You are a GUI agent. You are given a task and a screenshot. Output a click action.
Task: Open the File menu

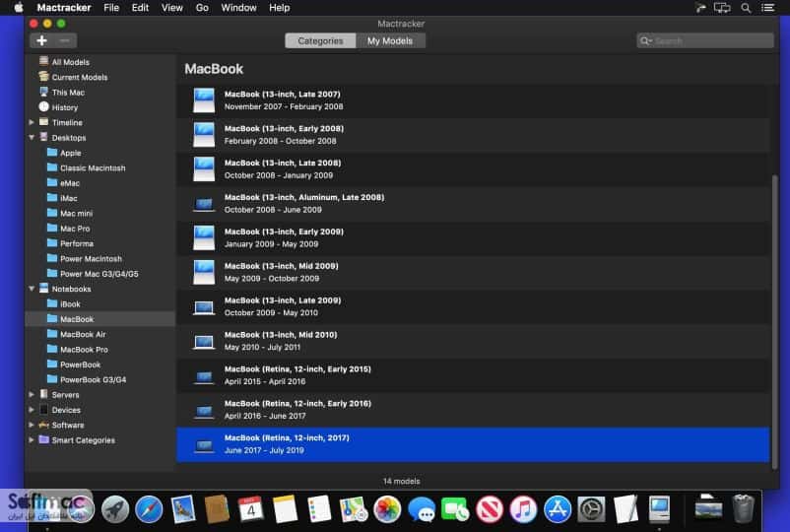111,8
